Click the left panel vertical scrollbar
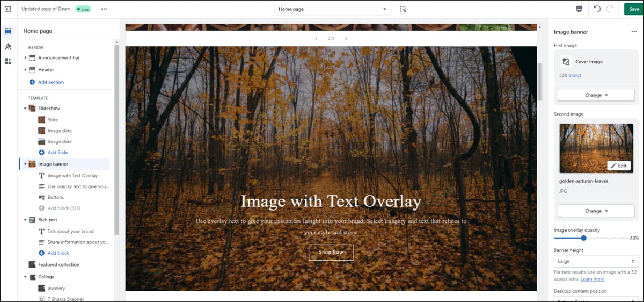The height and width of the screenshot is (302, 644). [116, 140]
